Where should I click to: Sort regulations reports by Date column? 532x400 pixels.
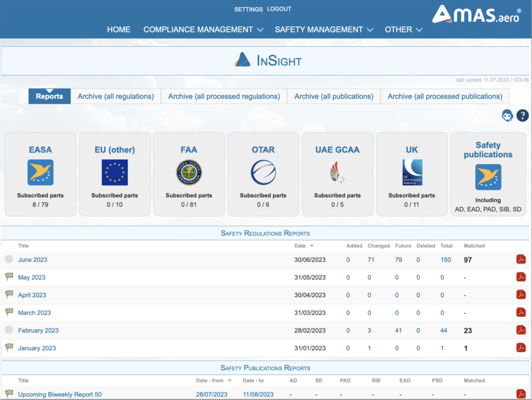tap(303, 246)
